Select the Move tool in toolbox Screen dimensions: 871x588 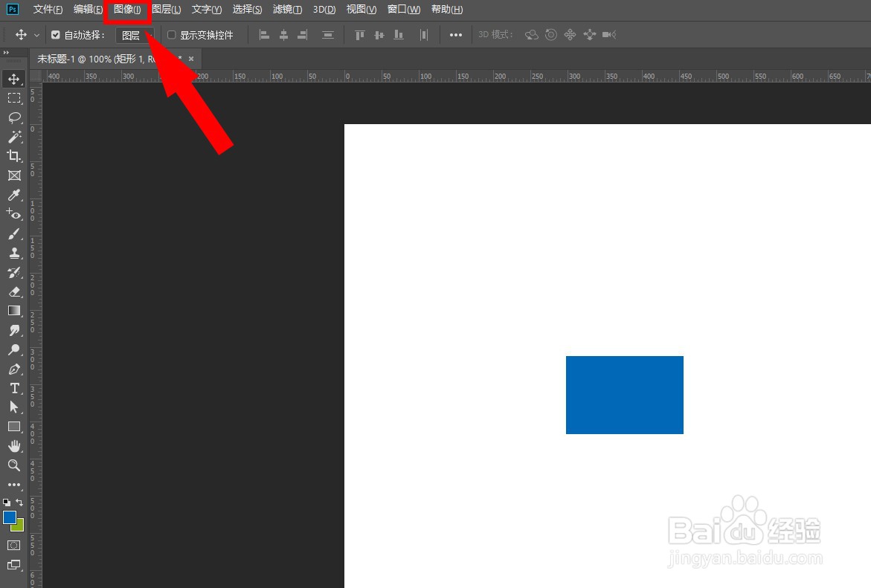click(14, 79)
